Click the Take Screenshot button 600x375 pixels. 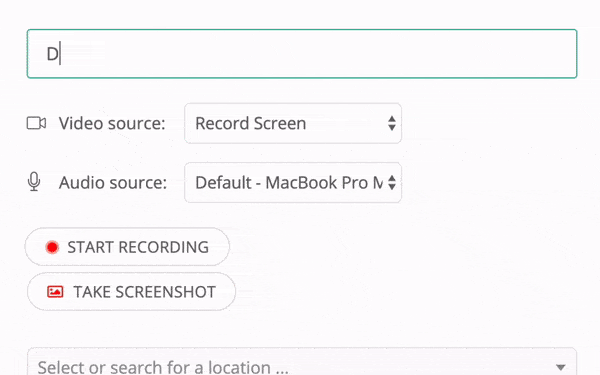(131, 292)
